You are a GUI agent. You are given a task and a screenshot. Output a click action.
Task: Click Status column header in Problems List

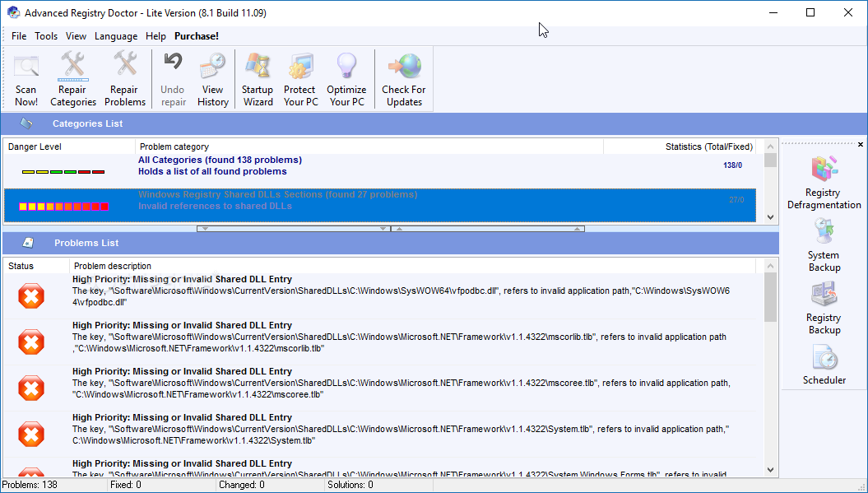tap(36, 266)
